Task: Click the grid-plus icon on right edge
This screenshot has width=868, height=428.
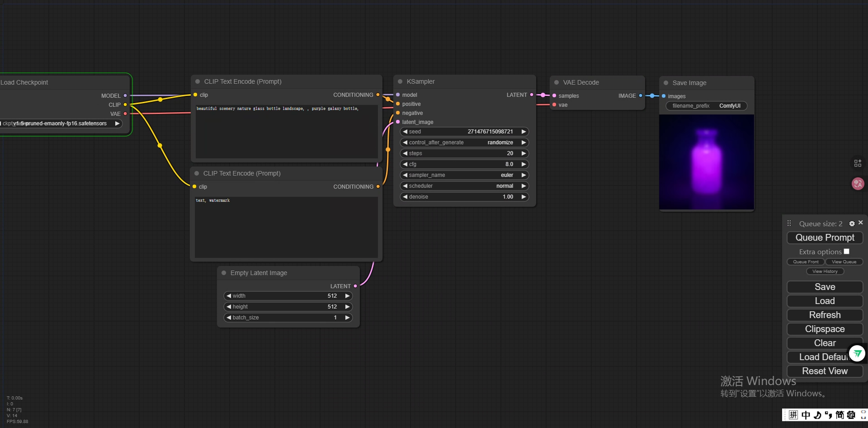Action: (858, 163)
